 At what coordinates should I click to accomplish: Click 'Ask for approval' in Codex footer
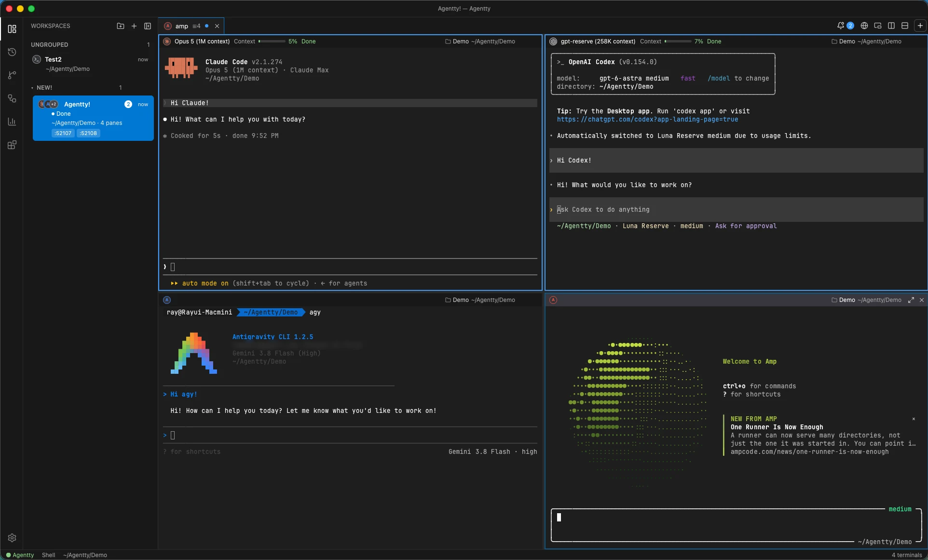pyautogui.click(x=746, y=226)
